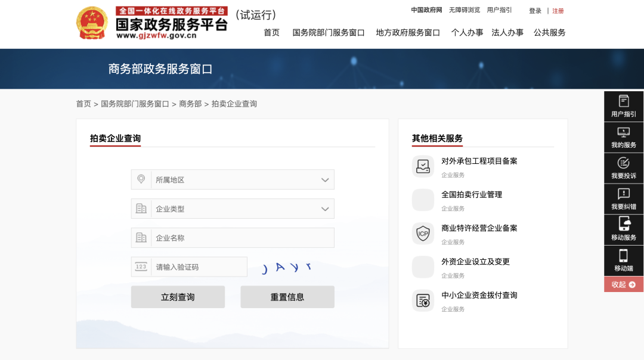Open 我要投诉 from the sidebar
This screenshot has height=360, width=644.
[x=623, y=168]
